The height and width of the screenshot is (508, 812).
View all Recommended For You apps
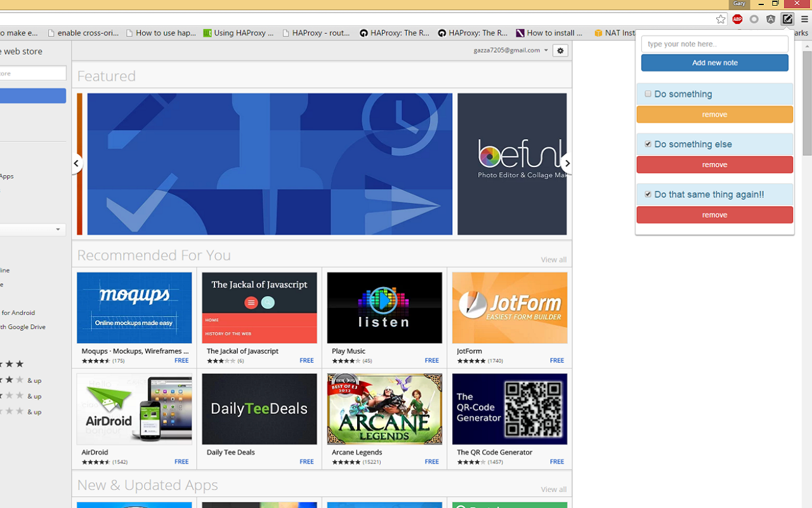pos(554,260)
